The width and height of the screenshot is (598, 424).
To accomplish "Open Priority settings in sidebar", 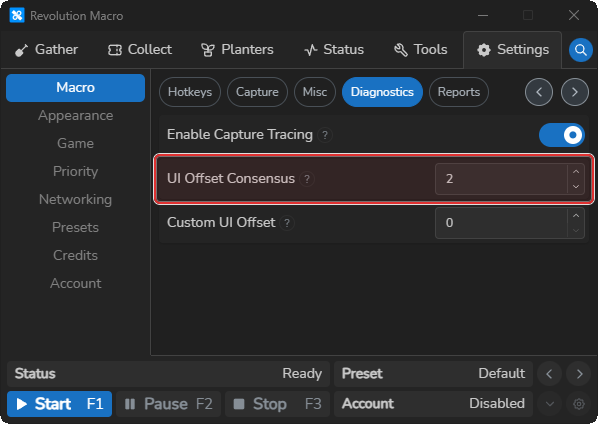I will [76, 171].
